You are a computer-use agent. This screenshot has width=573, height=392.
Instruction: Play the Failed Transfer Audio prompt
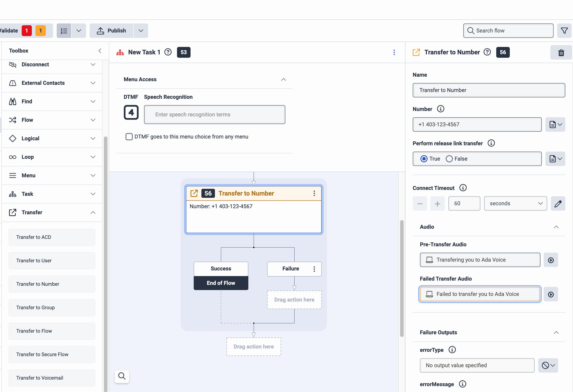(x=551, y=294)
